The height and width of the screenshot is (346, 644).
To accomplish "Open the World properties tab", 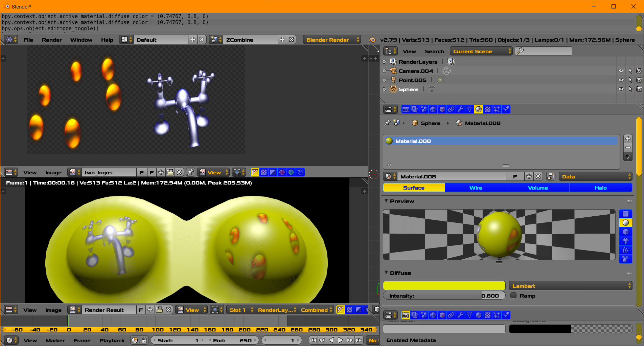I will point(433,109).
